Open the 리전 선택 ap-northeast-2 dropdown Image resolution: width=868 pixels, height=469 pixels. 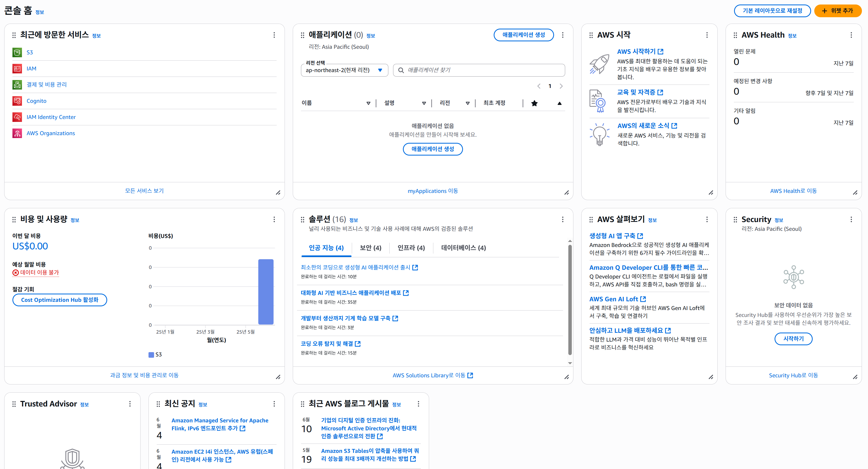click(x=344, y=70)
